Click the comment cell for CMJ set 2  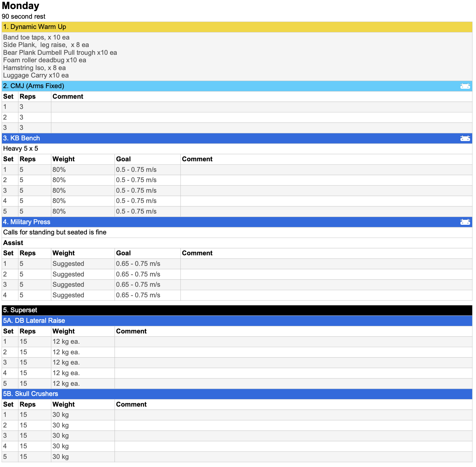262,117
